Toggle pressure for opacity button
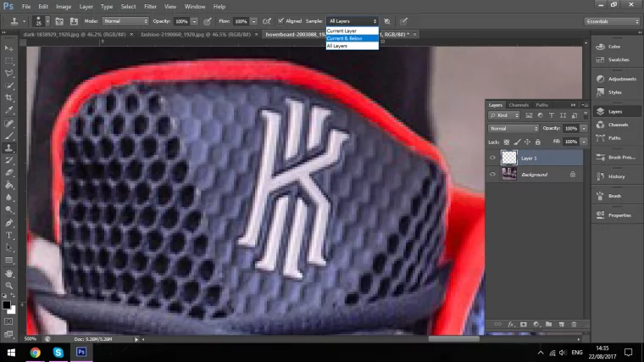 [x=208, y=21]
